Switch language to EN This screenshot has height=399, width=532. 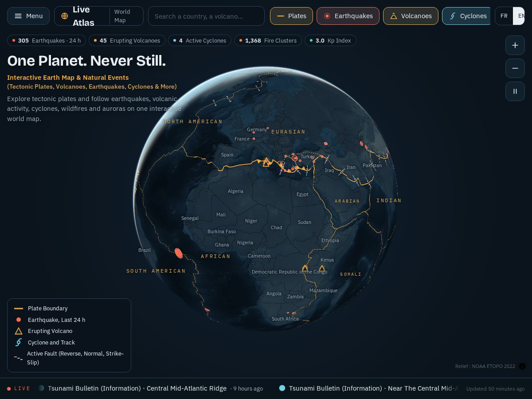pos(519,16)
